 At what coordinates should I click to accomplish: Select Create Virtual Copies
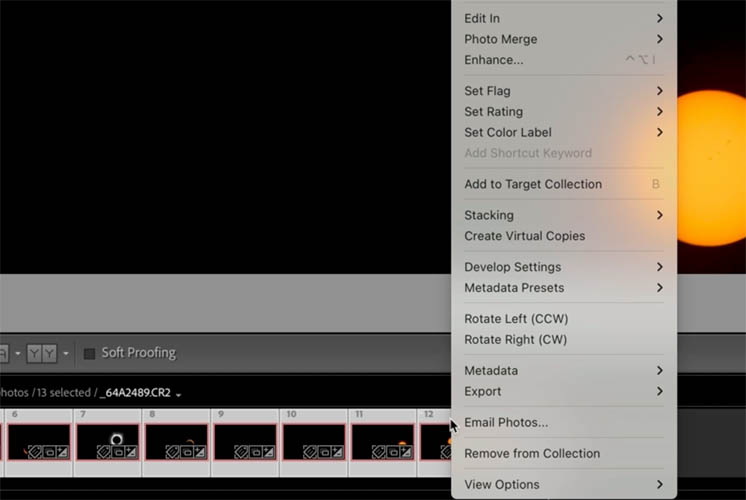(563, 236)
